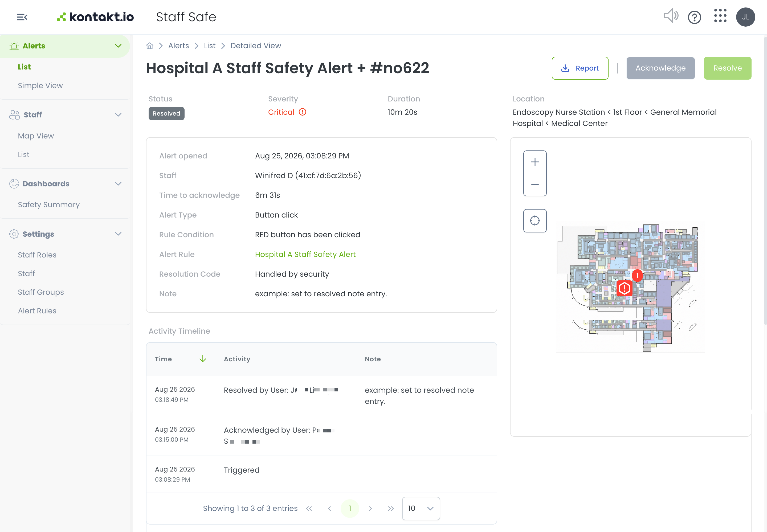The height and width of the screenshot is (532, 767).
Task: Click the Staff people icon in sidebar
Action: click(x=14, y=115)
